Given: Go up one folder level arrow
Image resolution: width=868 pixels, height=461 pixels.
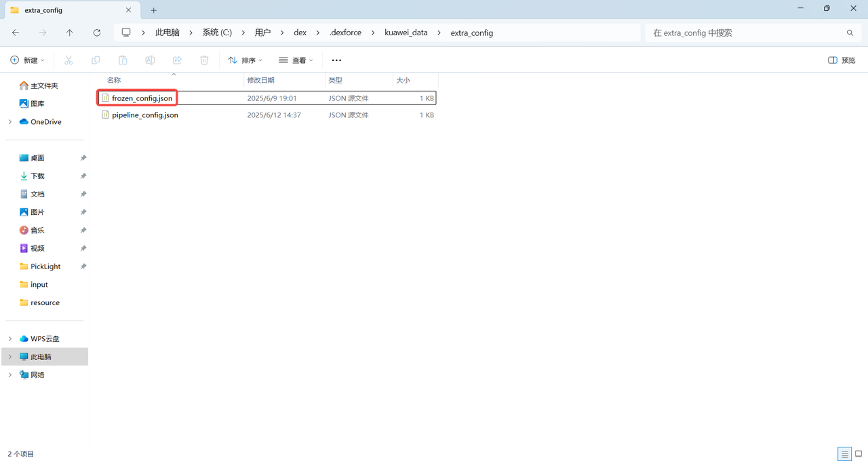Looking at the screenshot, I should [70, 33].
